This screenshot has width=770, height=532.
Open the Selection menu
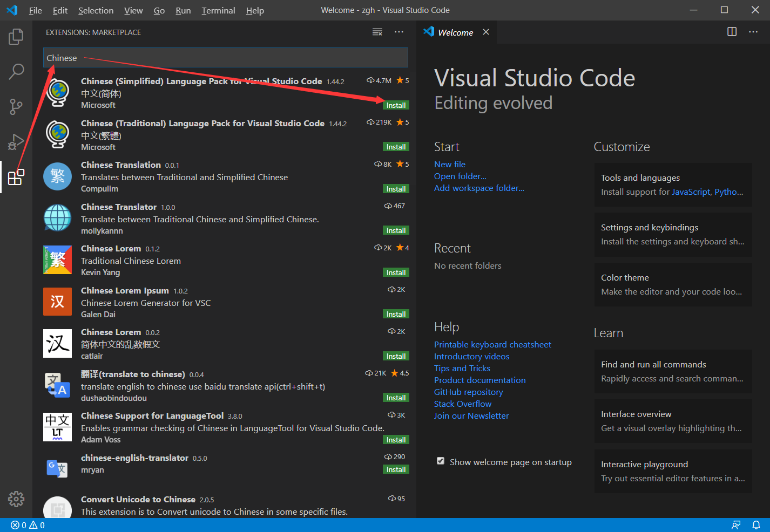coord(96,10)
